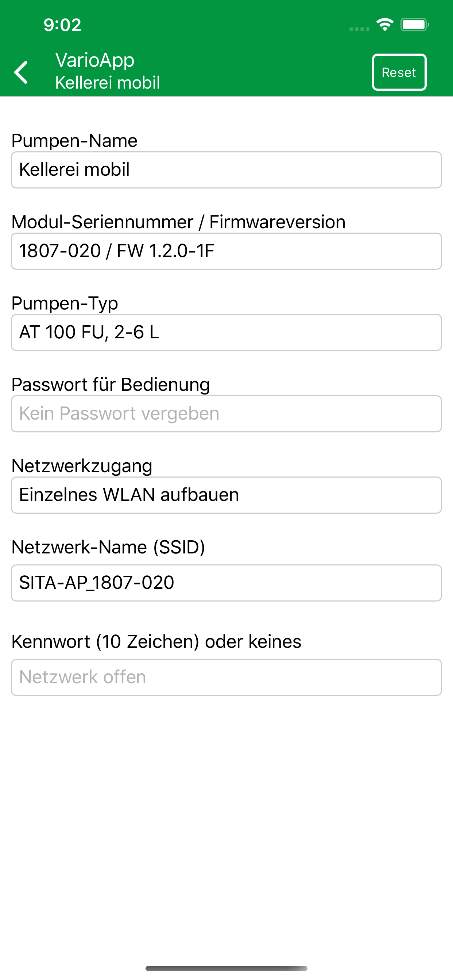Tap the Kellerei mobil header subtitle
The width and height of the screenshot is (453, 980).
(x=107, y=82)
